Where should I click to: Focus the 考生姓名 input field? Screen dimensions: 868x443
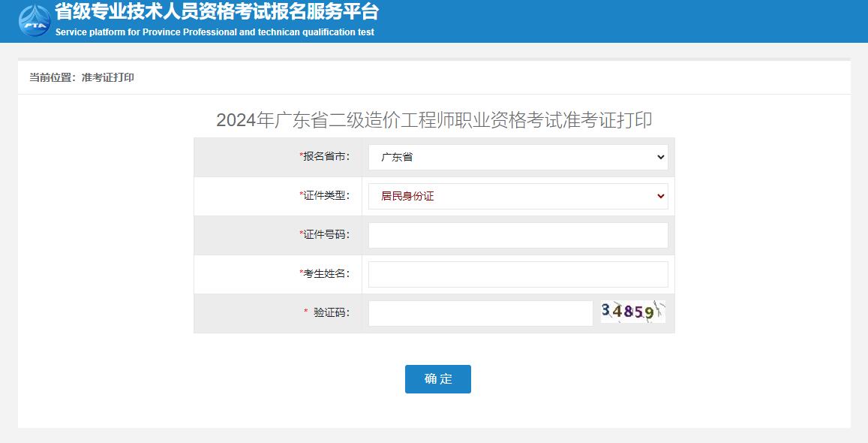518,274
